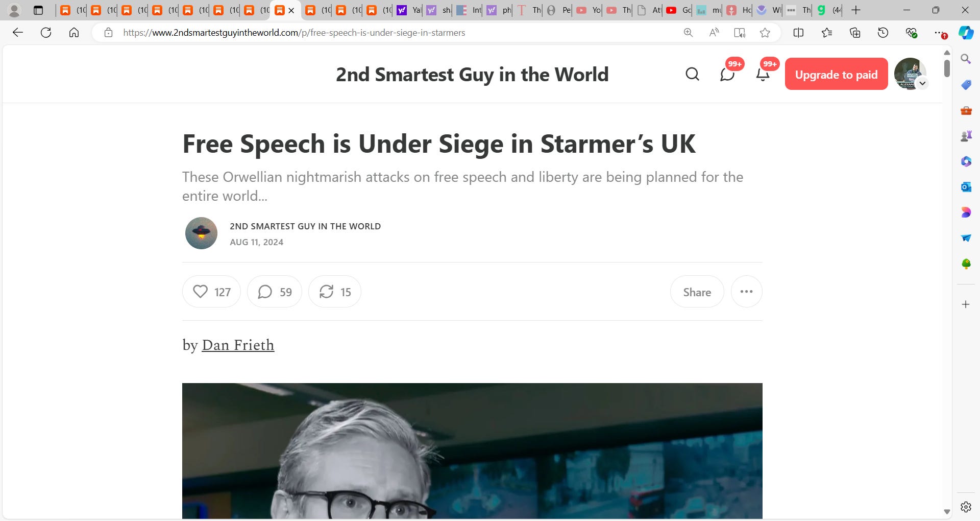The height and width of the screenshot is (521, 980).
Task: Click the page scroll up arrow
Action: pos(947,53)
